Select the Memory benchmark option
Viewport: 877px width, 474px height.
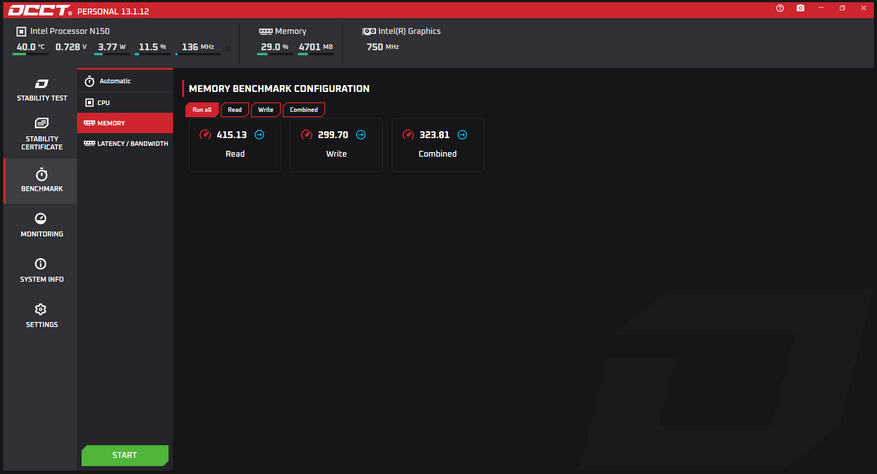tap(125, 123)
